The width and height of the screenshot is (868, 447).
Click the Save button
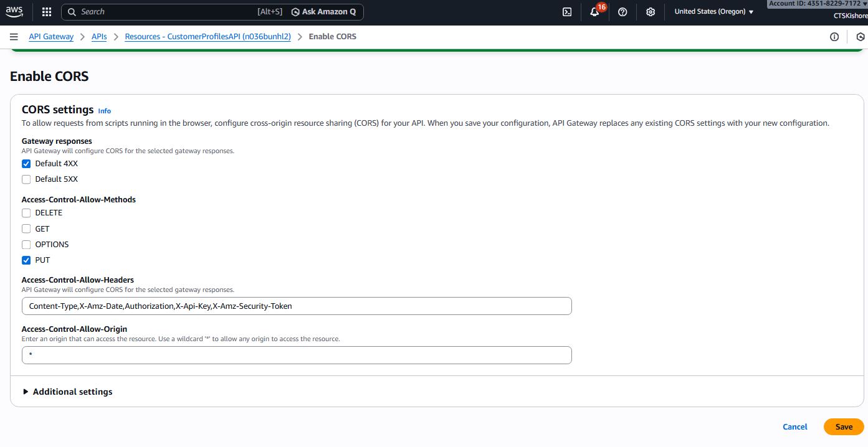pyautogui.click(x=844, y=426)
